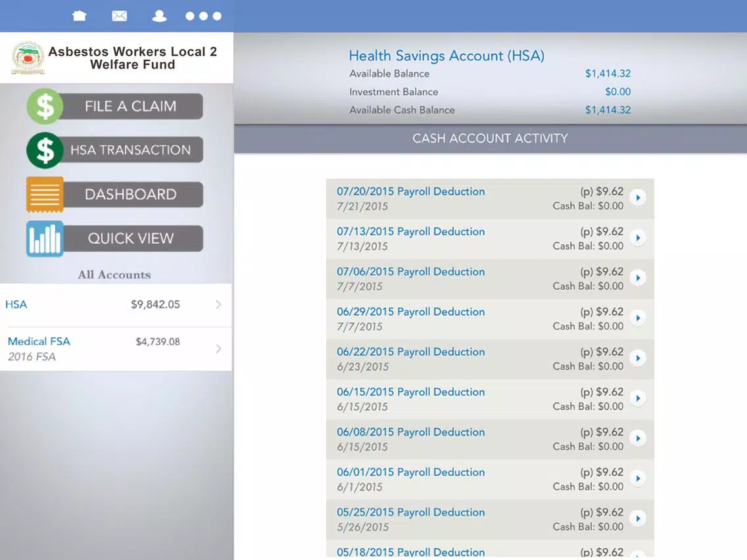Viewport: 747px width, 560px height.
Task: Open details arrow for 05/25/2015 deduction
Action: click(638, 519)
